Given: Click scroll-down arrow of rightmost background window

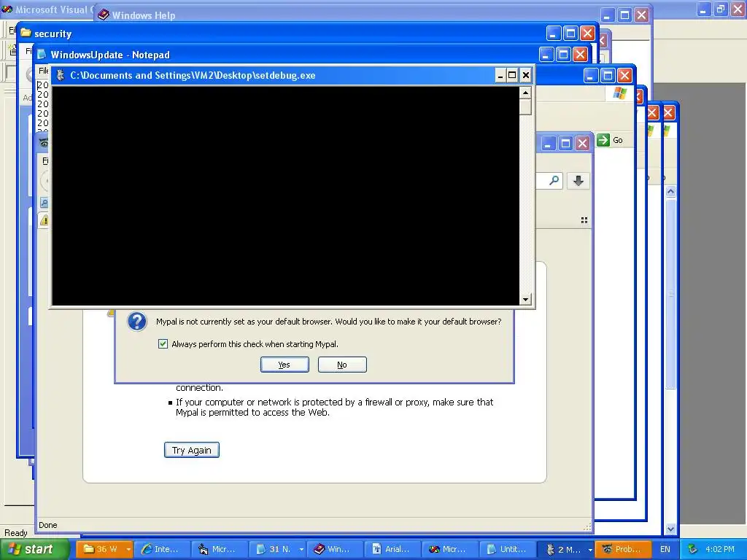Looking at the screenshot, I should 670,529.
